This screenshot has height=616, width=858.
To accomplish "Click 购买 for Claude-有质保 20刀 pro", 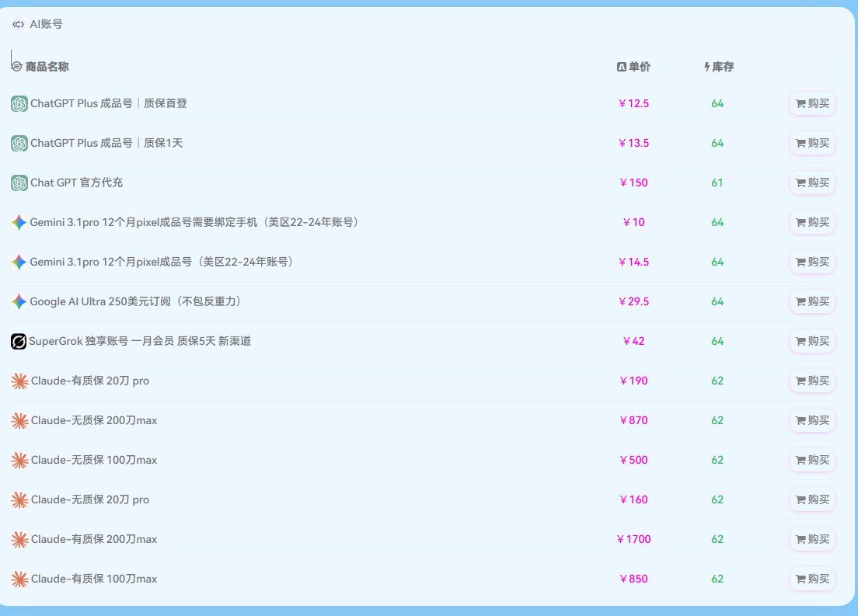I will tap(812, 381).
